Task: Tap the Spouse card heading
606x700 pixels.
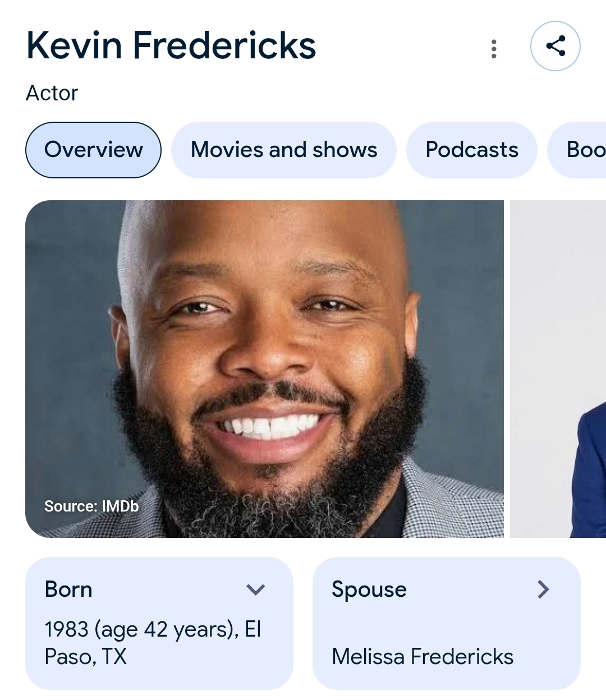Action: [369, 590]
